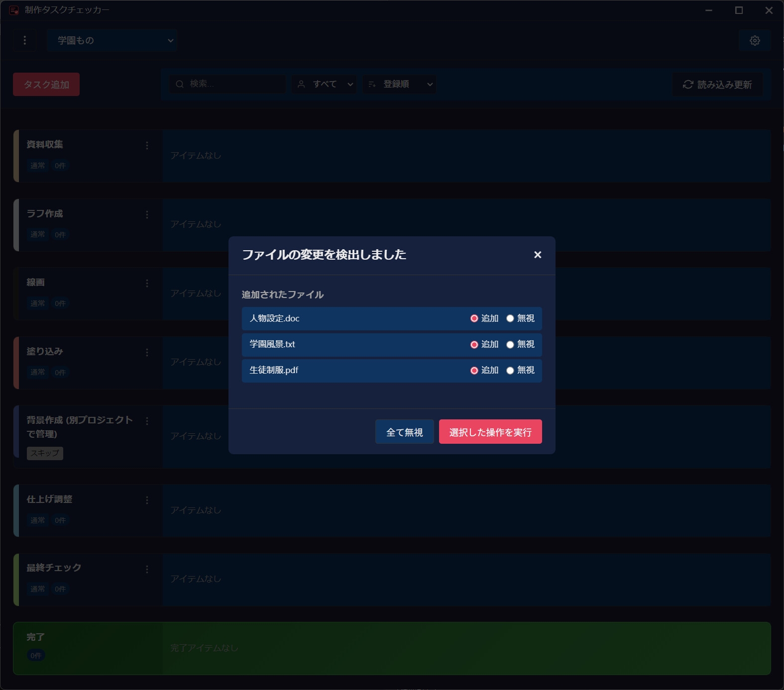Open the 仕上げ調整 task options menu
Screen dimensions: 784x690
pyautogui.click(x=147, y=500)
